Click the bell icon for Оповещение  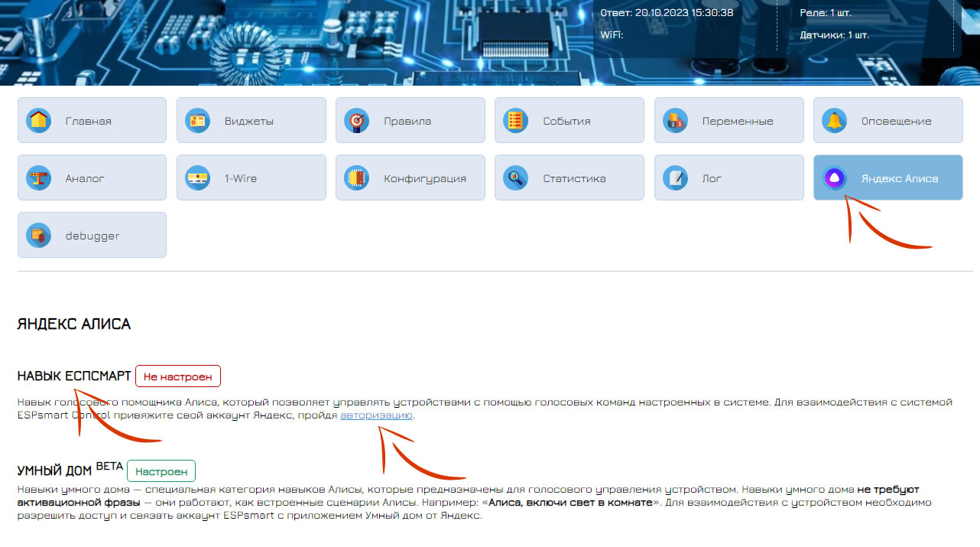pos(835,121)
